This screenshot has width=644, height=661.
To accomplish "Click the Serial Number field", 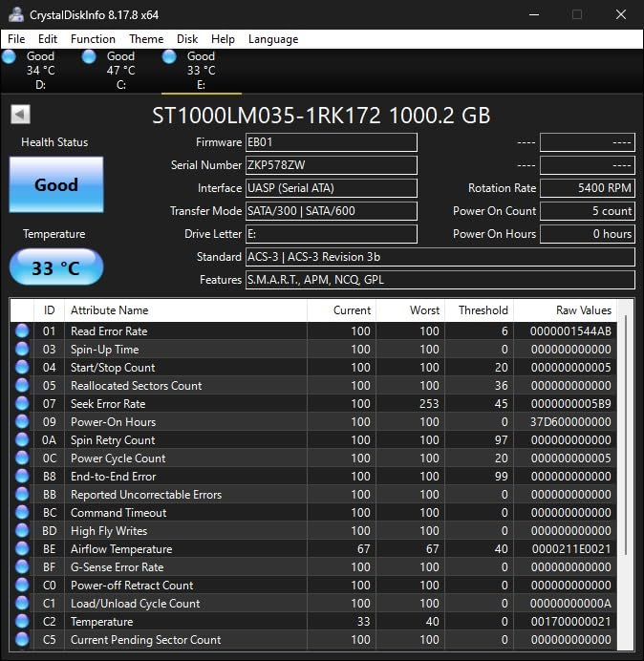I will (331, 165).
